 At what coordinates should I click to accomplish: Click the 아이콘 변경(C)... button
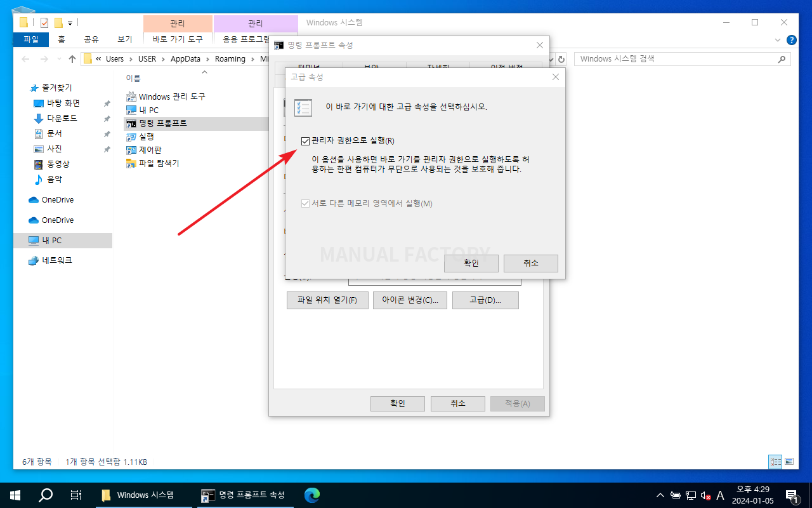coord(410,300)
